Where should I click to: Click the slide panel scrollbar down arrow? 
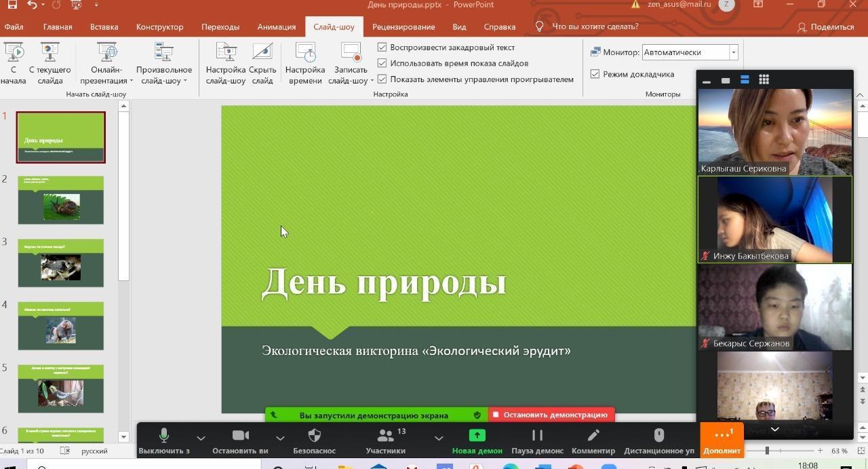(x=123, y=436)
